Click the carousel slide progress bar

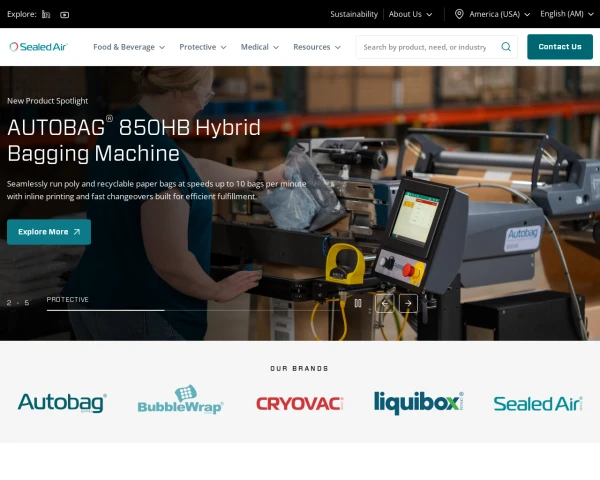pyautogui.click(x=191, y=310)
